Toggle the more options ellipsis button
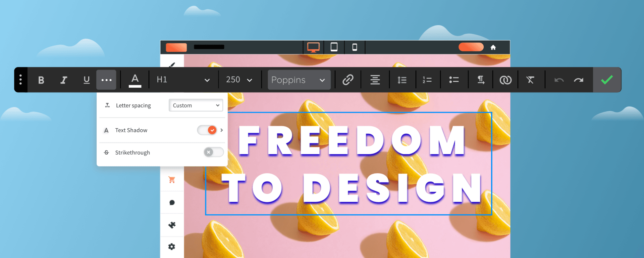 (x=106, y=80)
